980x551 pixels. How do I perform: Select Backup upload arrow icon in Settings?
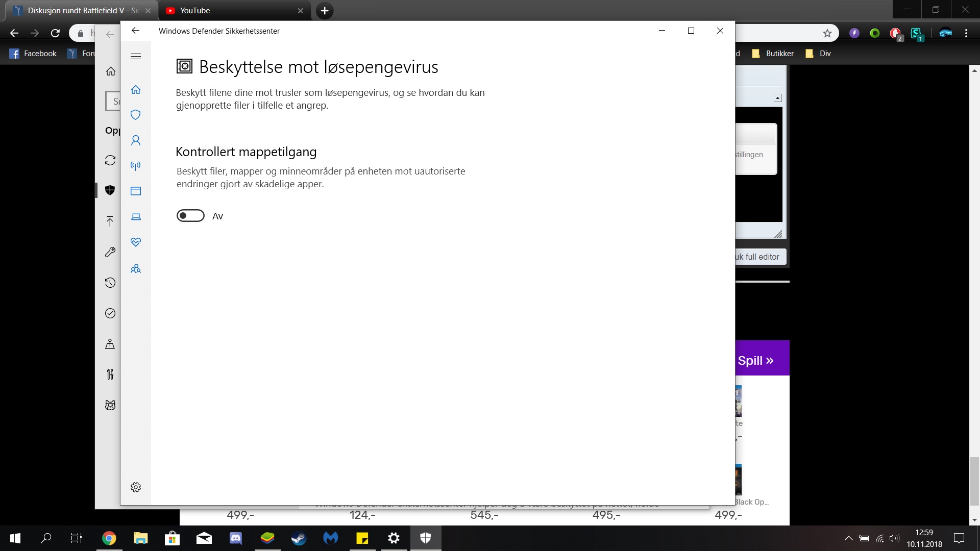coord(110,221)
